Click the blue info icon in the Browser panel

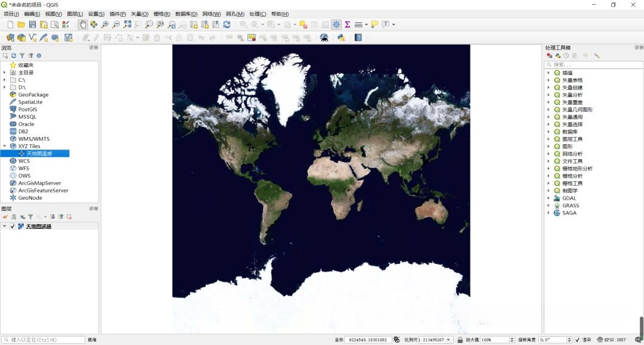(39, 56)
